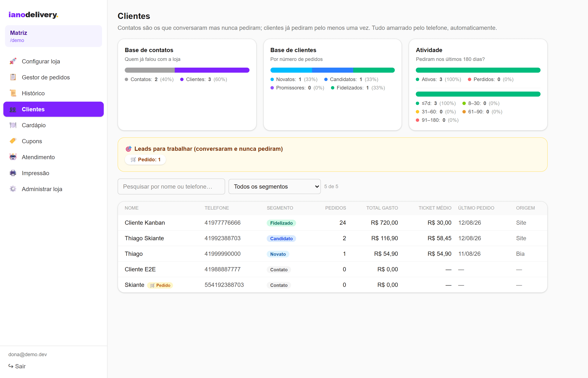588x378 pixels.
Task: Focus the search by name or phone field
Action: tap(171, 186)
